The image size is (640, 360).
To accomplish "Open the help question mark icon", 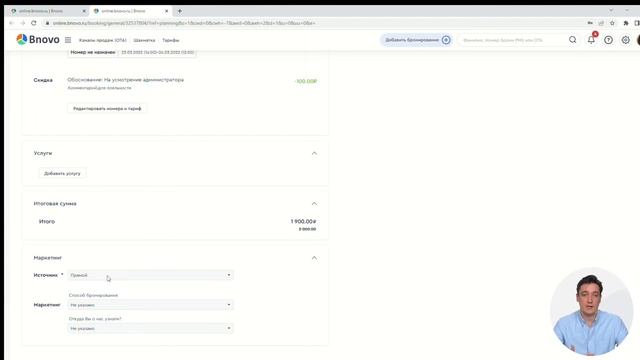I will pyautogui.click(x=608, y=40).
